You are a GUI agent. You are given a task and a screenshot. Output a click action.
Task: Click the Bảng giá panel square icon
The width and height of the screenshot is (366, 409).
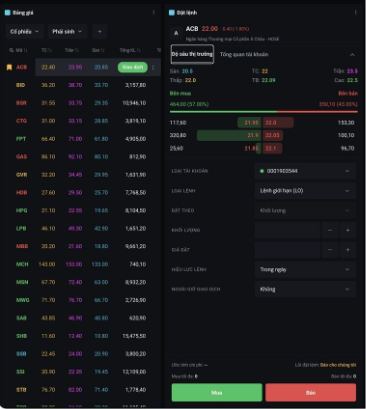click(x=7, y=13)
